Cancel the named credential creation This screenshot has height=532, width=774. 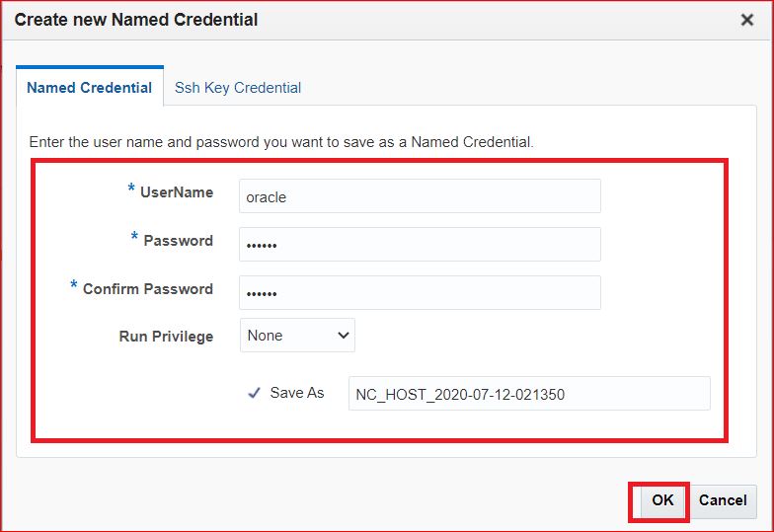[x=723, y=500]
